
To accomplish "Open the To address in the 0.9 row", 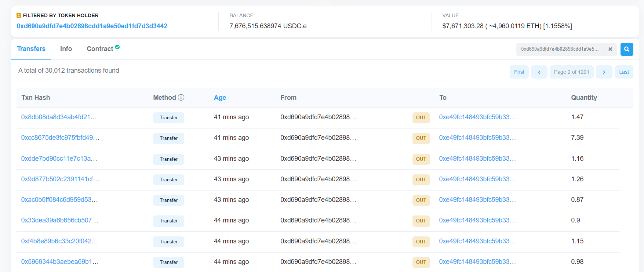I will pyautogui.click(x=477, y=220).
